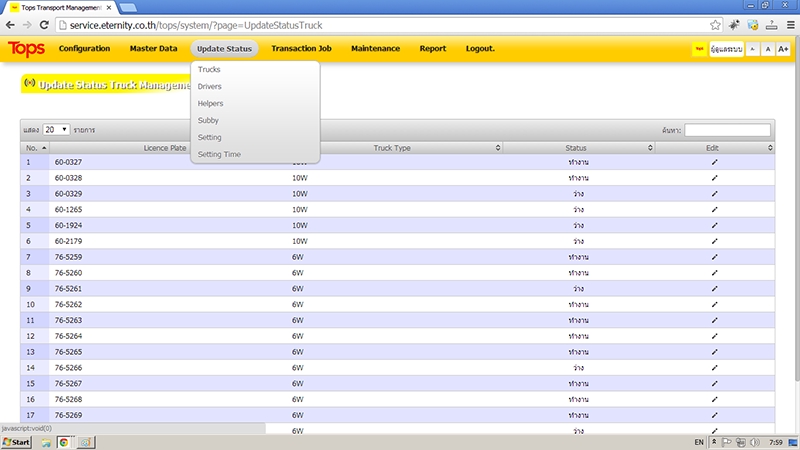Image resolution: width=800 pixels, height=450 pixels.
Task: Open Report menu
Action: point(433,48)
